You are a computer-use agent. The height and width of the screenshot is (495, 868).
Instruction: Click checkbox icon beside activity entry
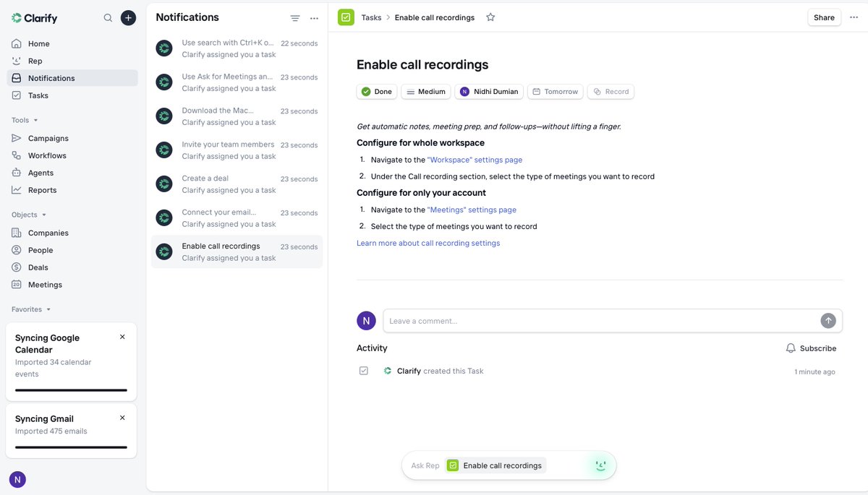[x=364, y=371]
